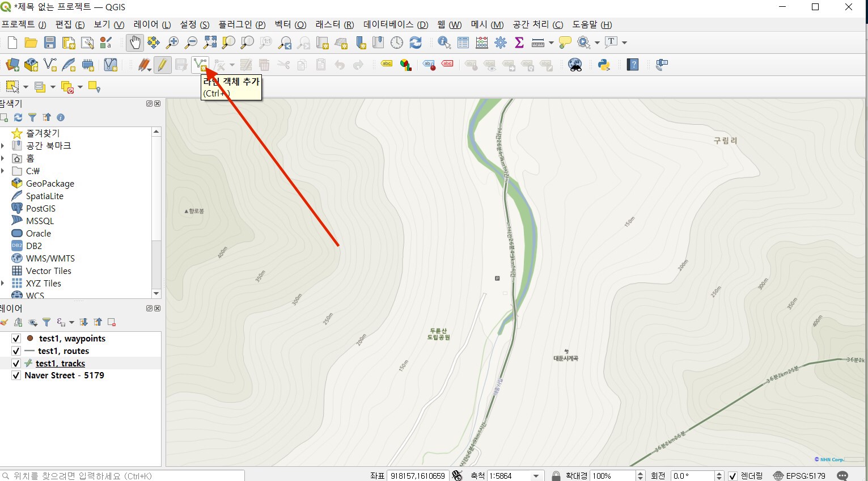The image size is (868, 481).
Task: Select the PostGIS browser entry
Action: click(x=41, y=208)
